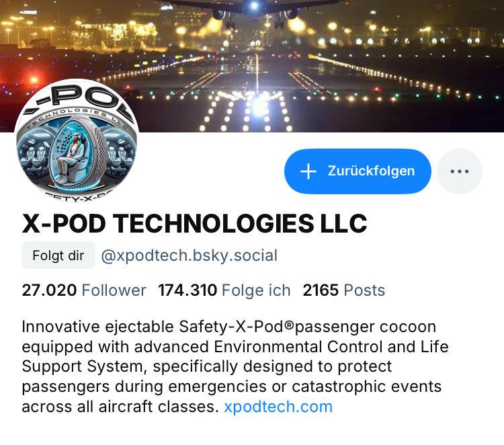
Task: Open the 174.310 following count
Action: [x=187, y=290]
